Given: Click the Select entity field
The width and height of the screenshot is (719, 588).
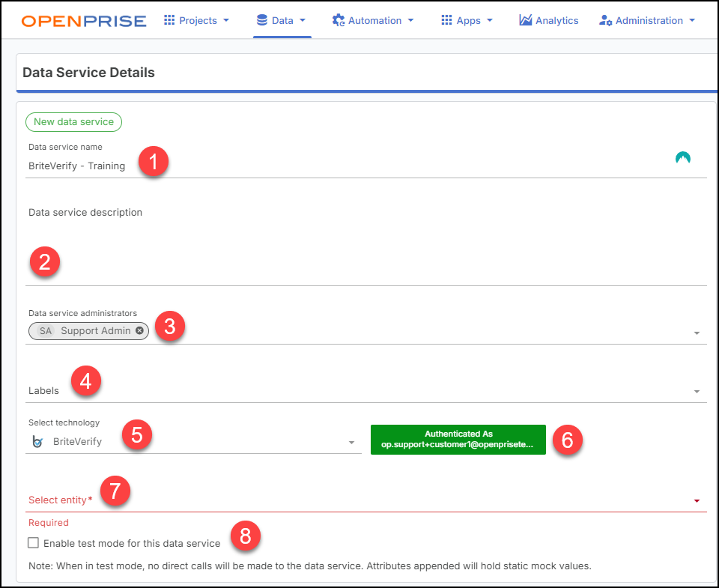Looking at the screenshot, I should coord(366,500).
